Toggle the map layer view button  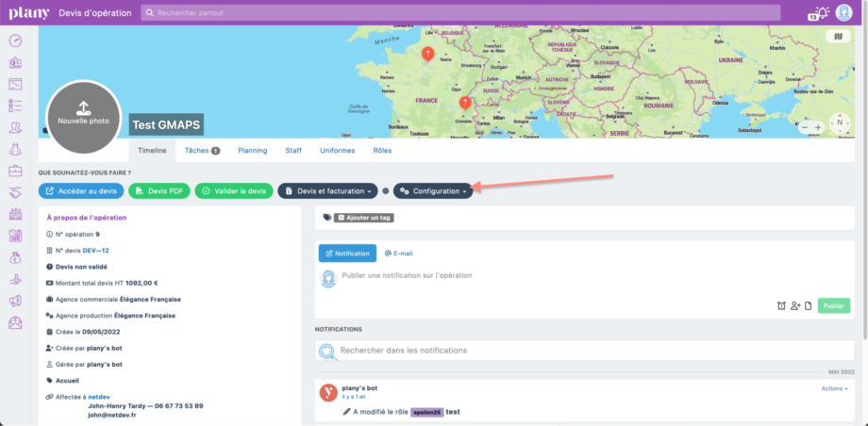[838, 37]
